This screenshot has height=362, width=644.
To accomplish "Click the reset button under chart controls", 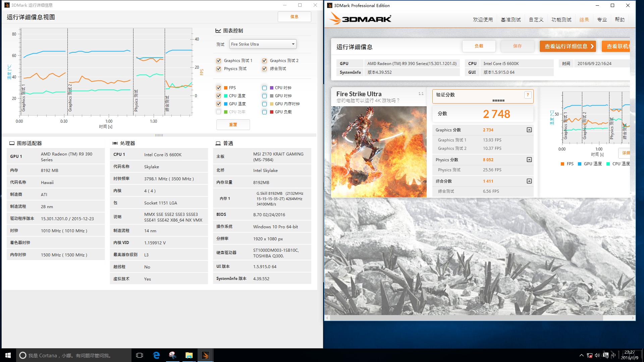I will [x=233, y=125].
